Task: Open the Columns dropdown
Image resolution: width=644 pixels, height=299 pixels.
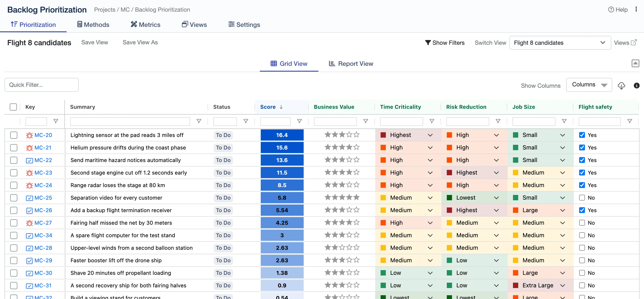Action: [x=589, y=85]
